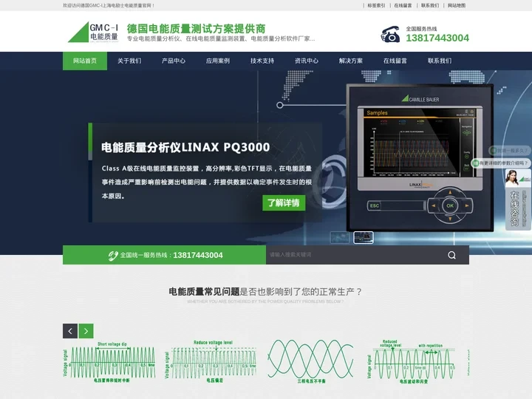
Task: Click the LINAX PQ3000 device image
Action: [420, 158]
